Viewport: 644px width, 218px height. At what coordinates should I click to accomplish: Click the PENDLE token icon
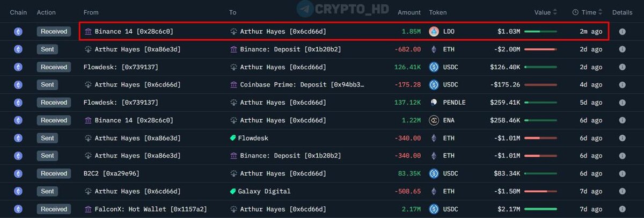434,103
